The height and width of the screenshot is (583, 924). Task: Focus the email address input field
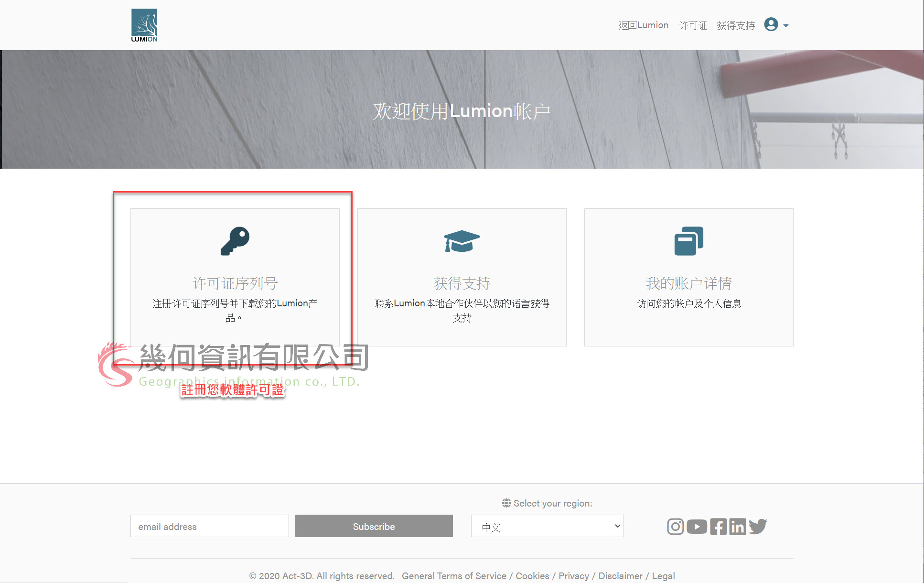(x=209, y=526)
